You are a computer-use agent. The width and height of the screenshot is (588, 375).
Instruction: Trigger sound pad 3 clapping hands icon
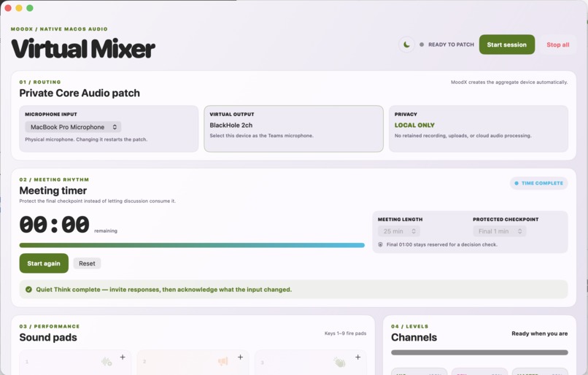coord(339,362)
